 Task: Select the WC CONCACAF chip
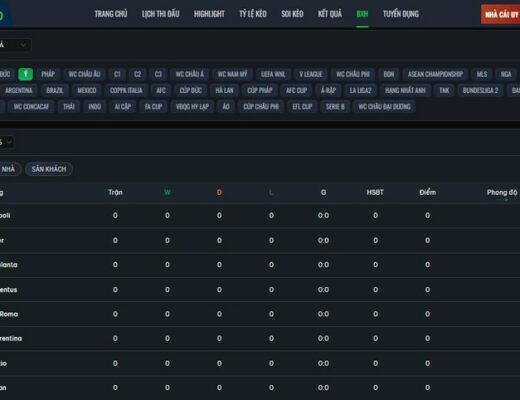[x=31, y=107]
